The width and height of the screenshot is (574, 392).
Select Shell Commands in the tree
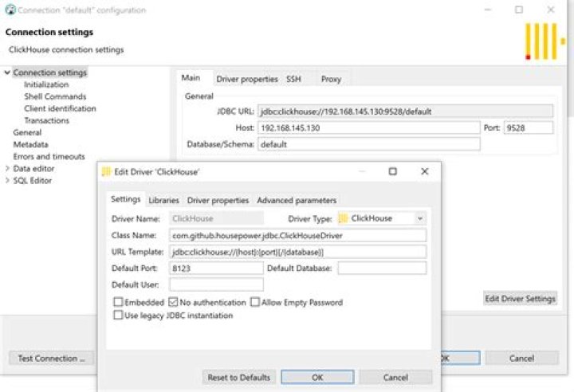(55, 96)
